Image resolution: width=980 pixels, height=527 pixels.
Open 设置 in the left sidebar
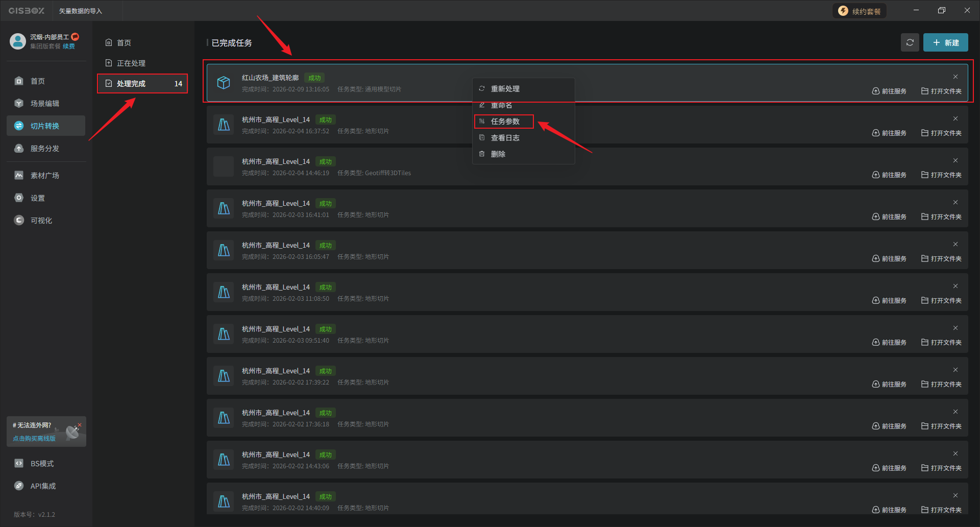(x=37, y=198)
